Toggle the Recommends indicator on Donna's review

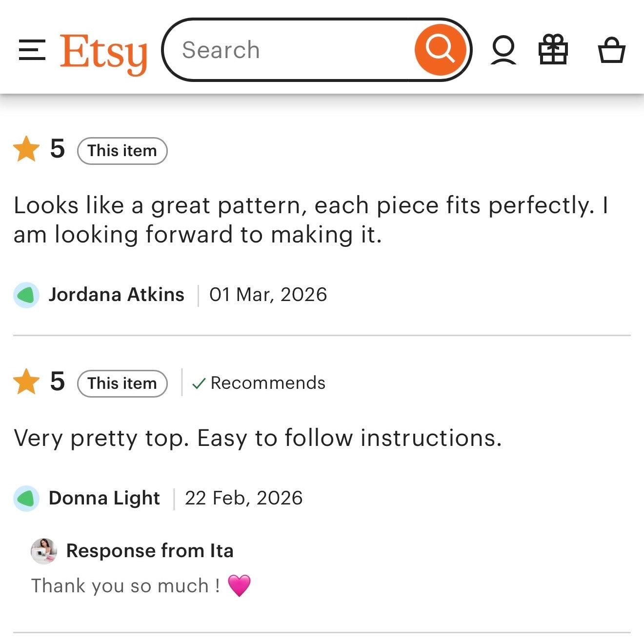258,382
